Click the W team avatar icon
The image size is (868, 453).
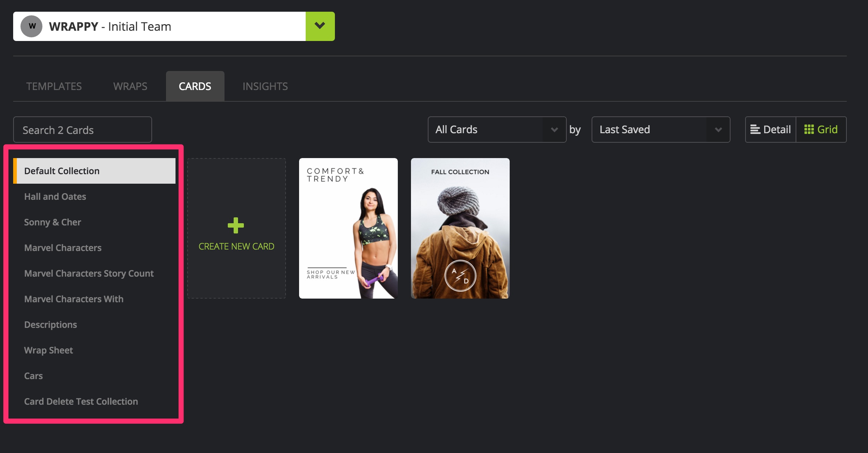31,26
